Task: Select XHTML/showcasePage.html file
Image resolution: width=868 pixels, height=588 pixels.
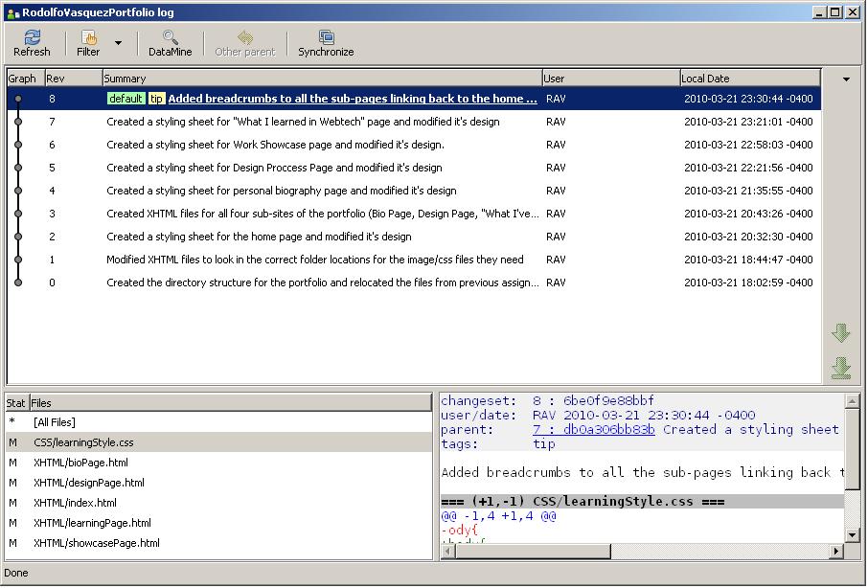Action: 218,543
